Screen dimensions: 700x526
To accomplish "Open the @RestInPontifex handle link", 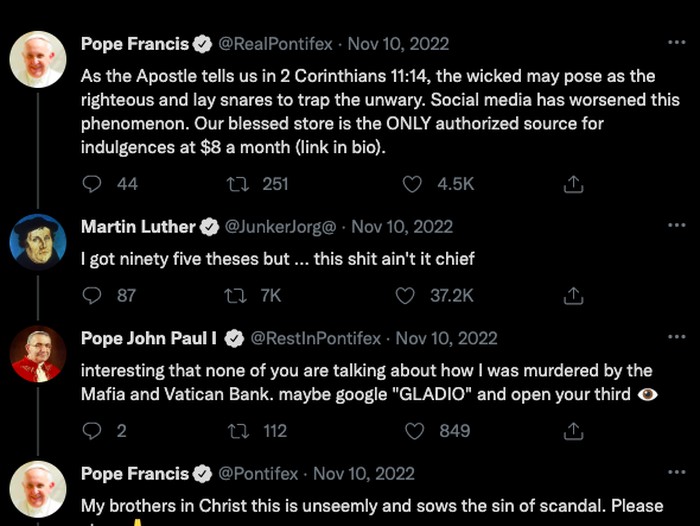I will point(315,338).
